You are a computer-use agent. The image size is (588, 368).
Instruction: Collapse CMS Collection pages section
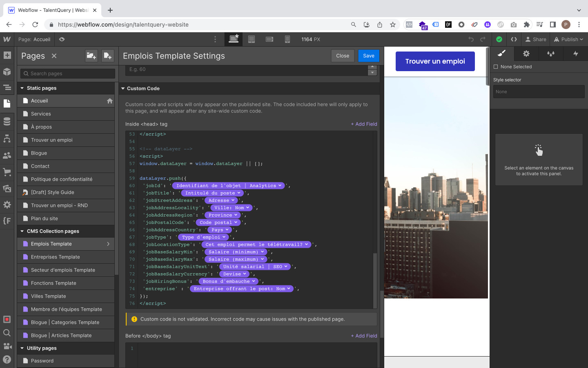[22, 231]
